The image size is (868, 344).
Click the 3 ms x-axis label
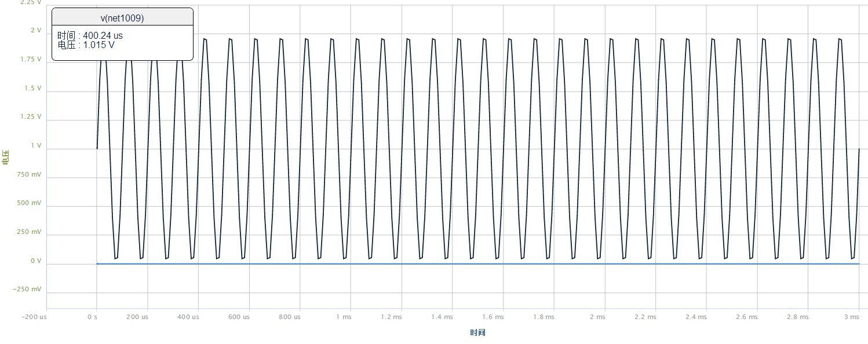click(x=851, y=317)
